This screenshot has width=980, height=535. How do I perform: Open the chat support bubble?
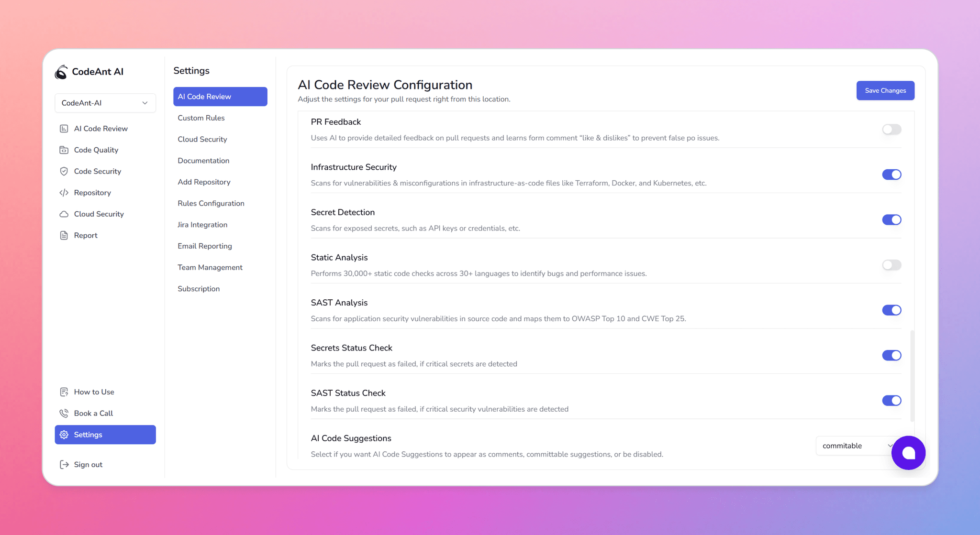point(908,453)
